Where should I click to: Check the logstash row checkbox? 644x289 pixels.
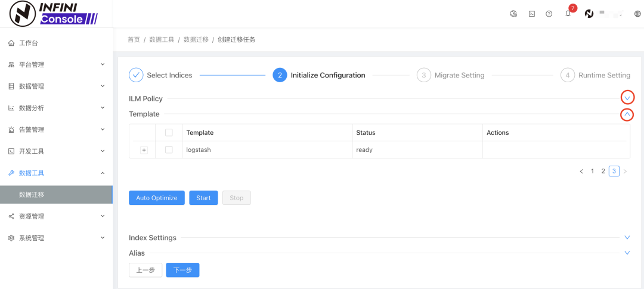(x=169, y=150)
